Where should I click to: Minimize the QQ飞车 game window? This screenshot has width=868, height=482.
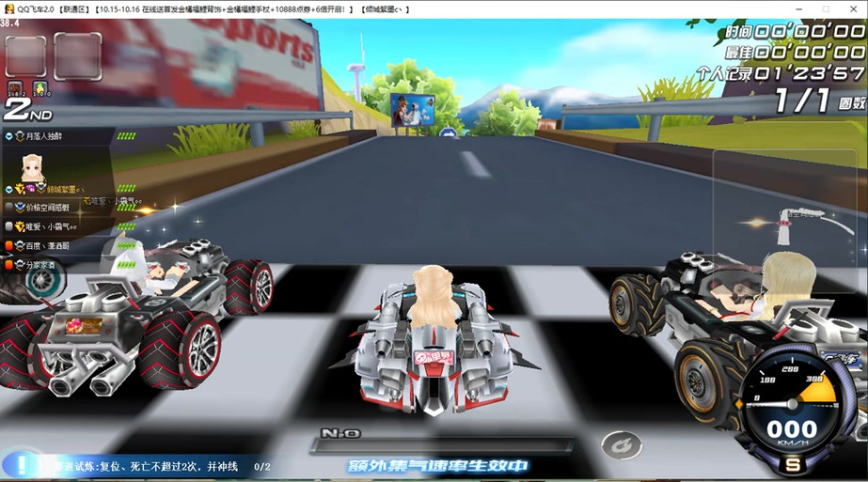(x=798, y=8)
